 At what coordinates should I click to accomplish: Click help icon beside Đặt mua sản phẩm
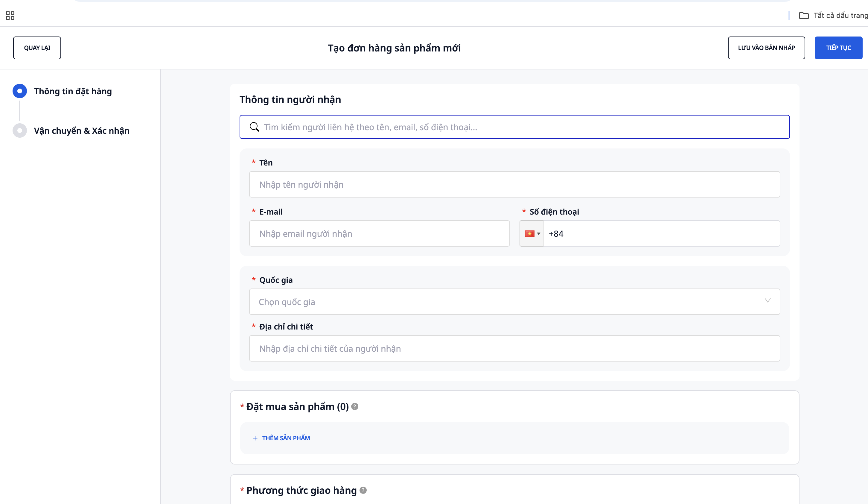(x=355, y=406)
